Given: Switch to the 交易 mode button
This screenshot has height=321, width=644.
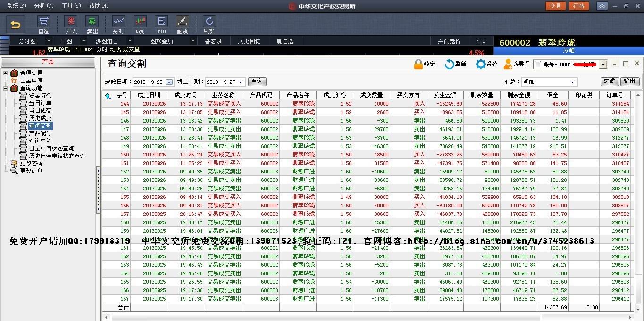Looking at the screenshot, I should (555, 6).
